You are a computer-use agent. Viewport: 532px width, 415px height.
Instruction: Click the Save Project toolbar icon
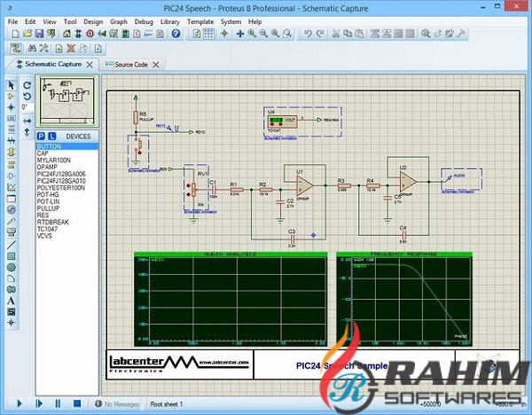coord(41,34)
